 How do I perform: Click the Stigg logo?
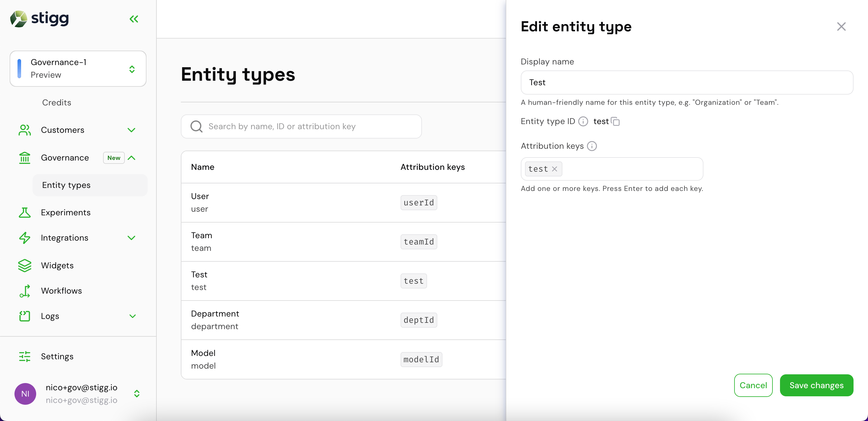click(39, 19)
